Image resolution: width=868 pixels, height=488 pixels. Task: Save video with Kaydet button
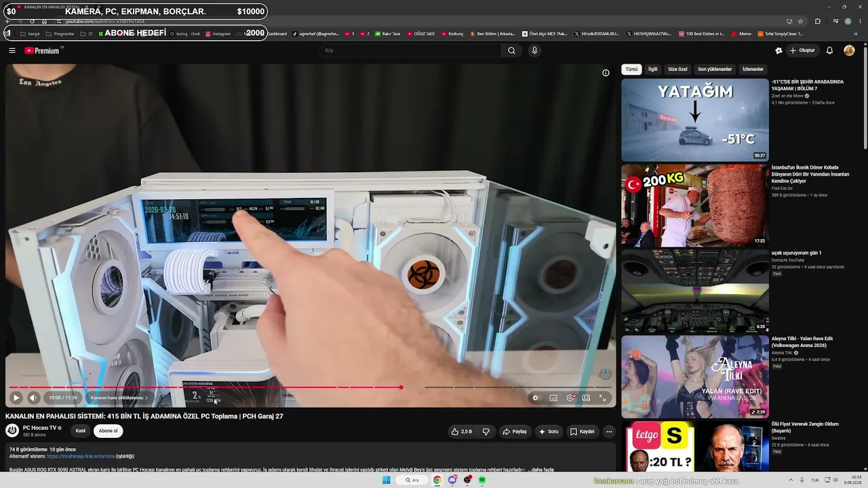582,432
